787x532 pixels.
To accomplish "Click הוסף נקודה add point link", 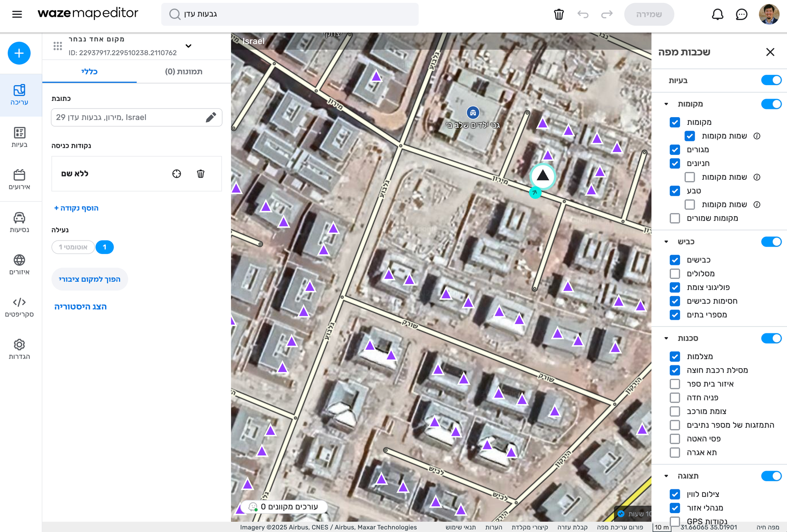I will [x=76, y=208].
